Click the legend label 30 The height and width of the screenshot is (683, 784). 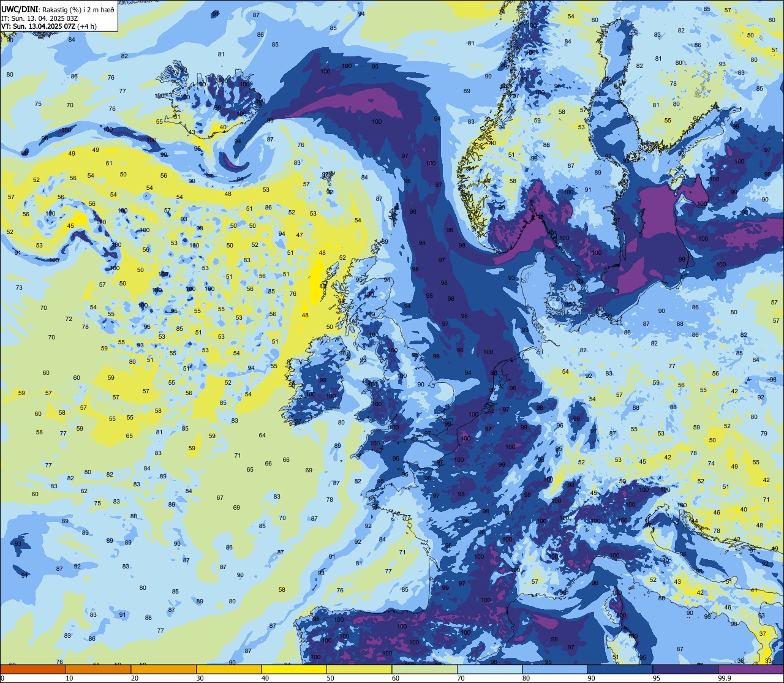(200, 678)
